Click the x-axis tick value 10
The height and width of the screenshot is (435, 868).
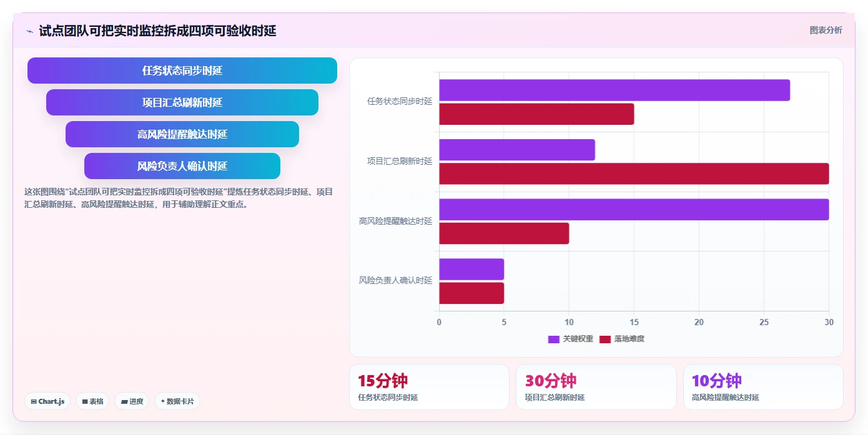point(569,322)
